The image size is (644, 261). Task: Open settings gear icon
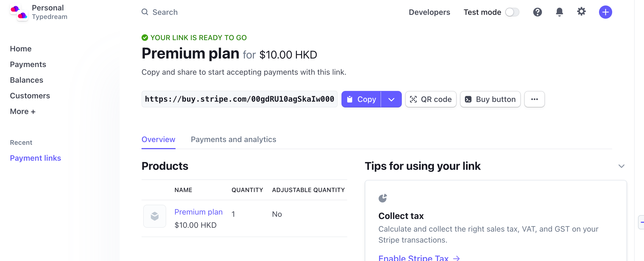(x=581, y=12)
